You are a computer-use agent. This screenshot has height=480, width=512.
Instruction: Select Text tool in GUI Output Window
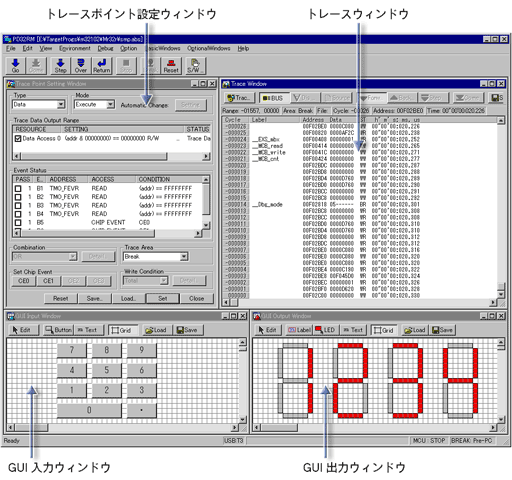[354, 330]
